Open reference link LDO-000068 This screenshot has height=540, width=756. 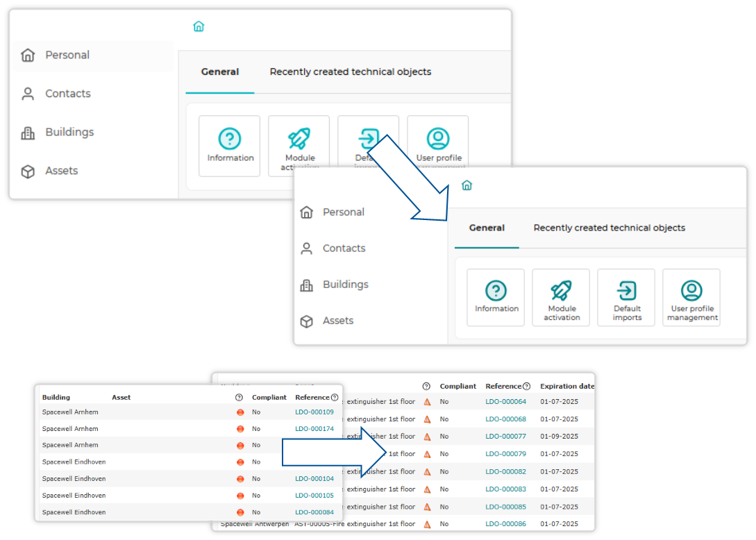click(x=506, y=419)
